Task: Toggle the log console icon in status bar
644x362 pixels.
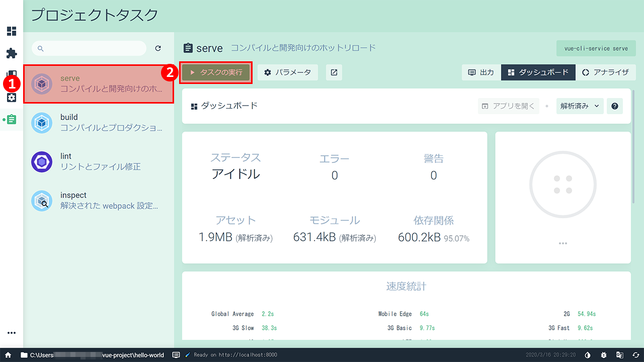Action: (176, 355)
